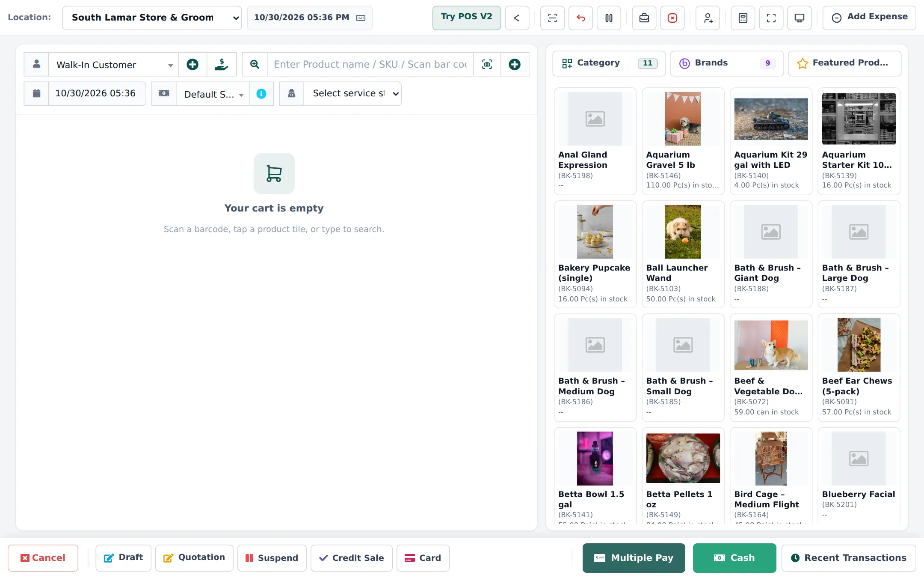Pay with Card button
This screenshot has width=924, height=578.
(423, 558)
